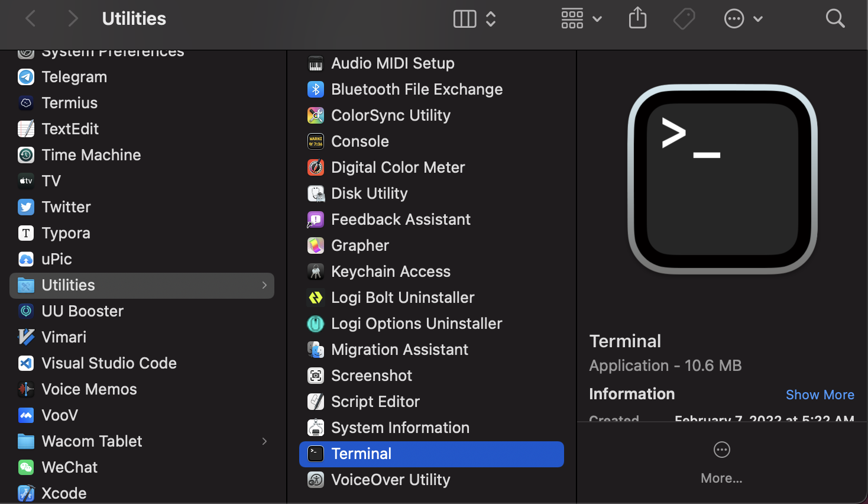Select 'Application - 10.6 MB' text

click(665, 366)
